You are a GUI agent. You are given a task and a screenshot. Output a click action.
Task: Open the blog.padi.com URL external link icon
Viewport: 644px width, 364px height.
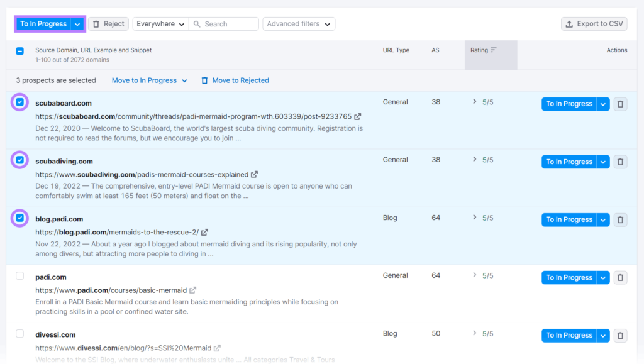tap(204, 232)
